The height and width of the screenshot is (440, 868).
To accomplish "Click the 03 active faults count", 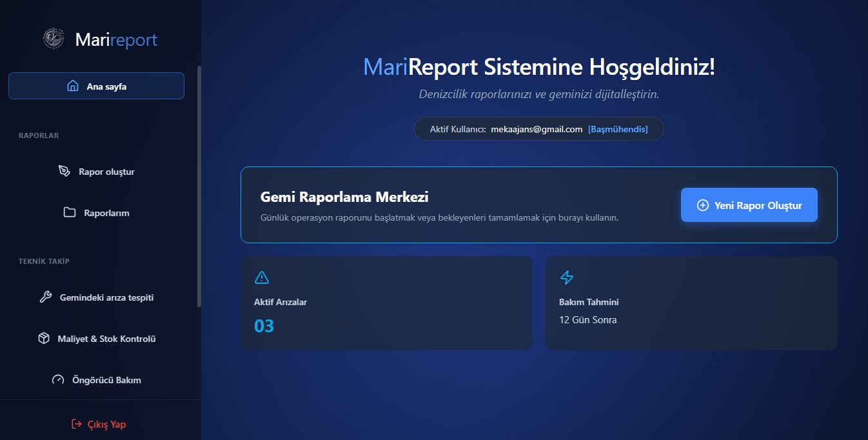I will click(264, 326).
